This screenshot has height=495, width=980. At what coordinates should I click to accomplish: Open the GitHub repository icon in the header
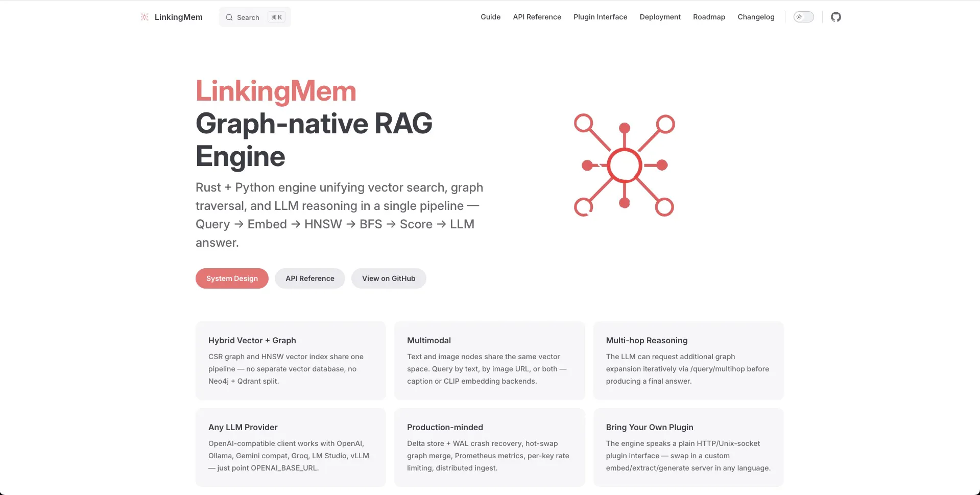(x=835, y=17)
